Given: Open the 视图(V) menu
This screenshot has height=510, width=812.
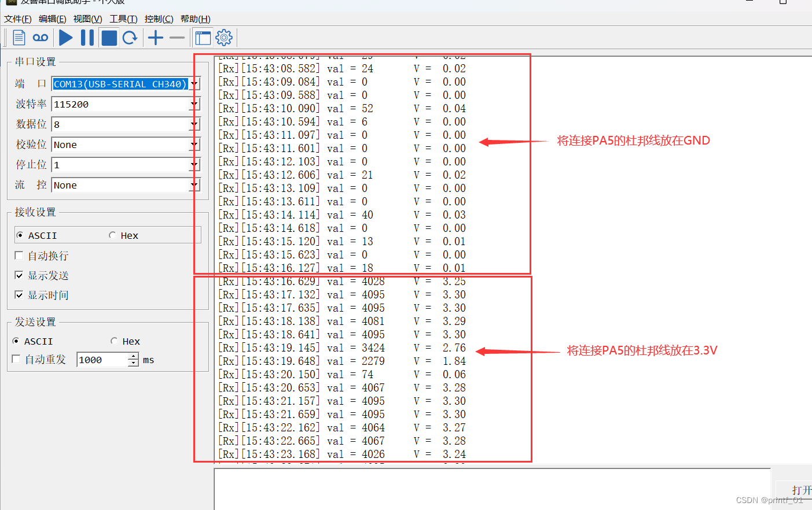Looking at the screenshot, I should 88,19.
